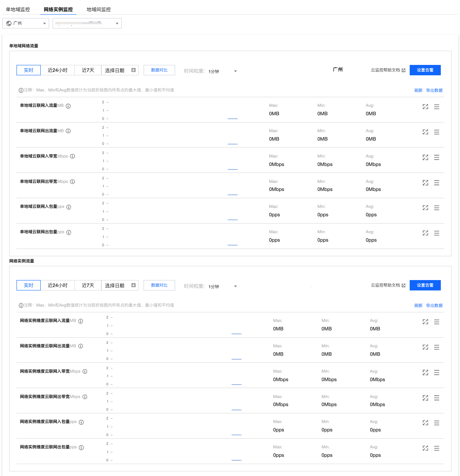This screenshot has width=460, height=476.
Task: Select 近7天 in 网络实例流量
Action: click(x=88, y=285)
